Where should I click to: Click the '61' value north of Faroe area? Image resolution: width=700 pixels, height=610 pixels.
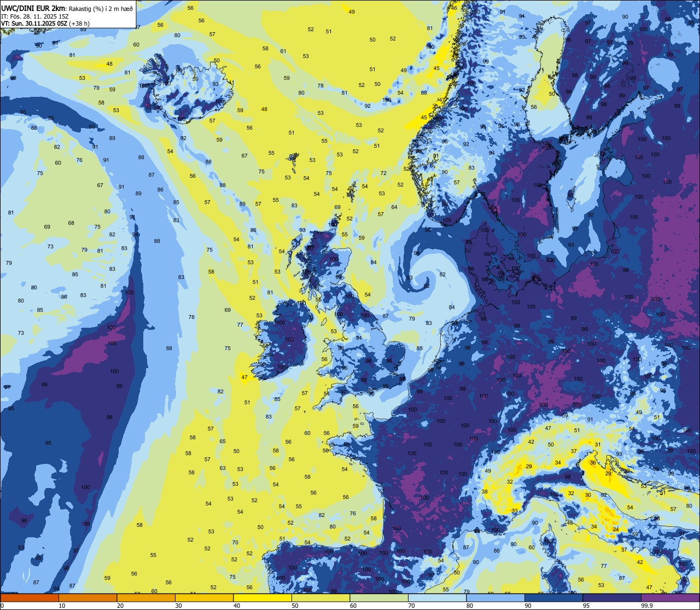coord(283,51)
